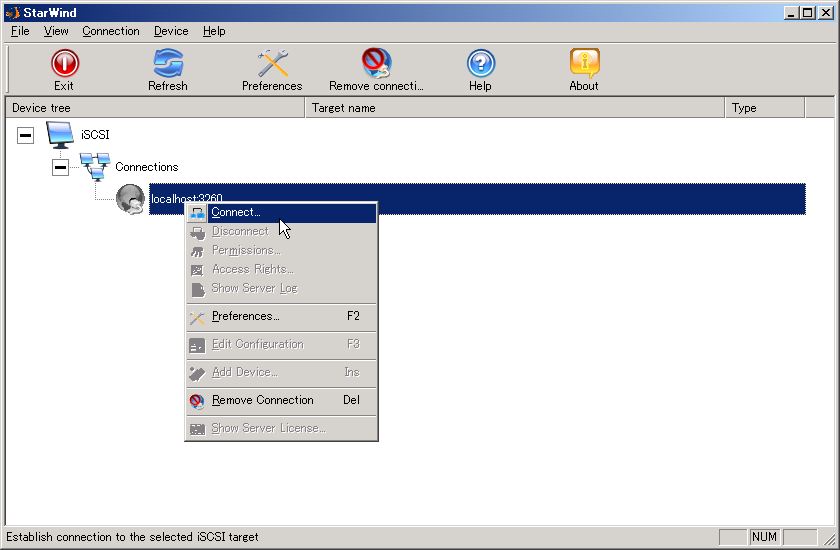Open the Connection menu in menu bar
Image resolution: width=840 pixels, height=550 pixels.
(x=111, y=31)
